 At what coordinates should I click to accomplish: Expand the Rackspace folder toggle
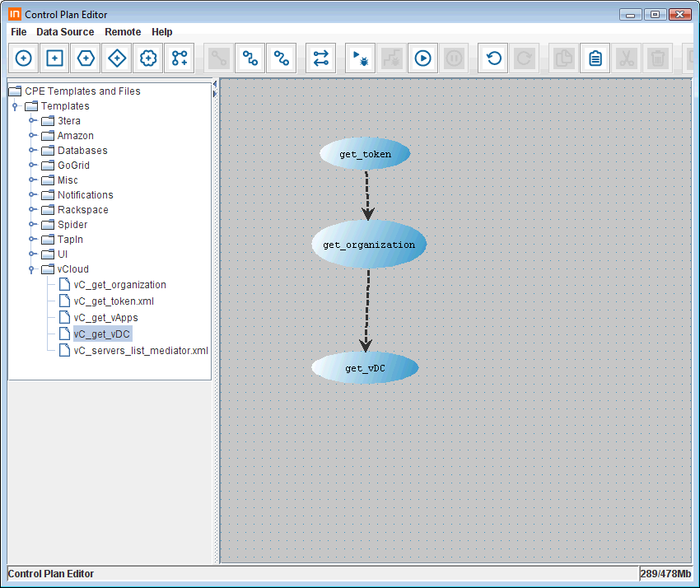[x=31, y=209]
